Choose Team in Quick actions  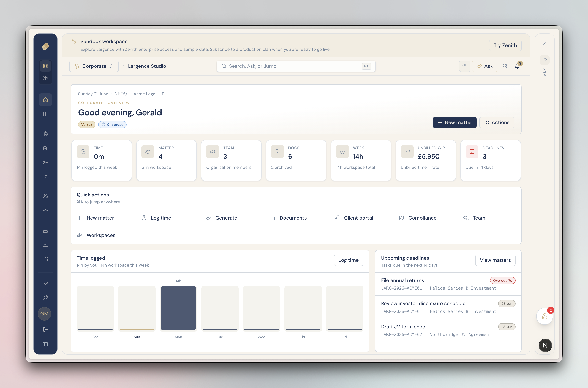(474, 218)
